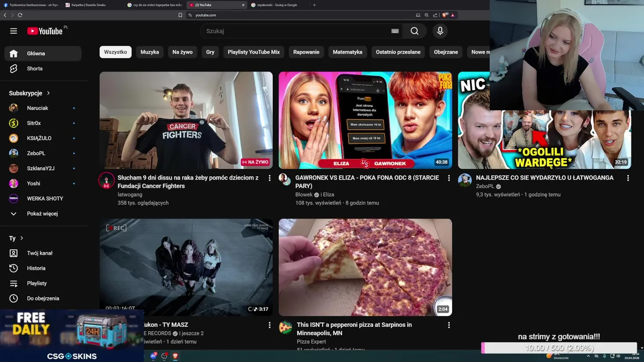This screenshot has height=362, width=644.
Task: Select the Rapowanie filter chip
Action: (x=306, y=52)
